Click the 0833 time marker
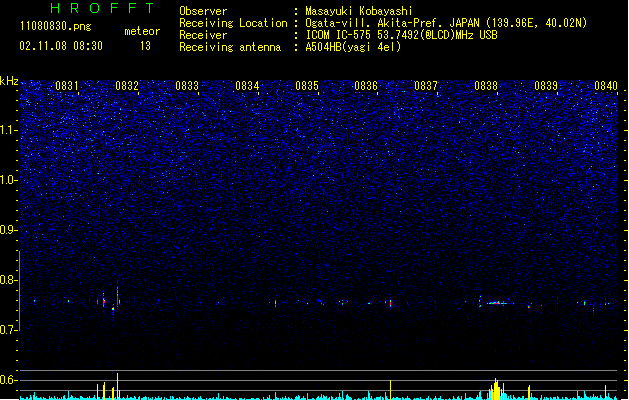629x400 pixels. click(x=187, y=86)
